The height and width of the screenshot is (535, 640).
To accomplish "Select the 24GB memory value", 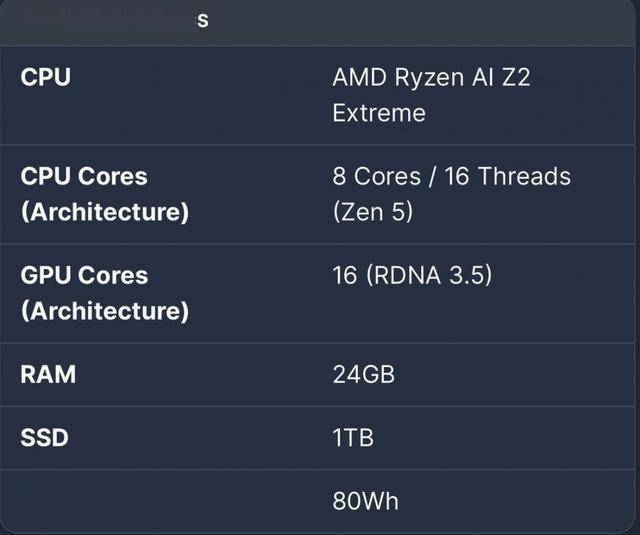I will pyautogui.click(x=364, y=374).
